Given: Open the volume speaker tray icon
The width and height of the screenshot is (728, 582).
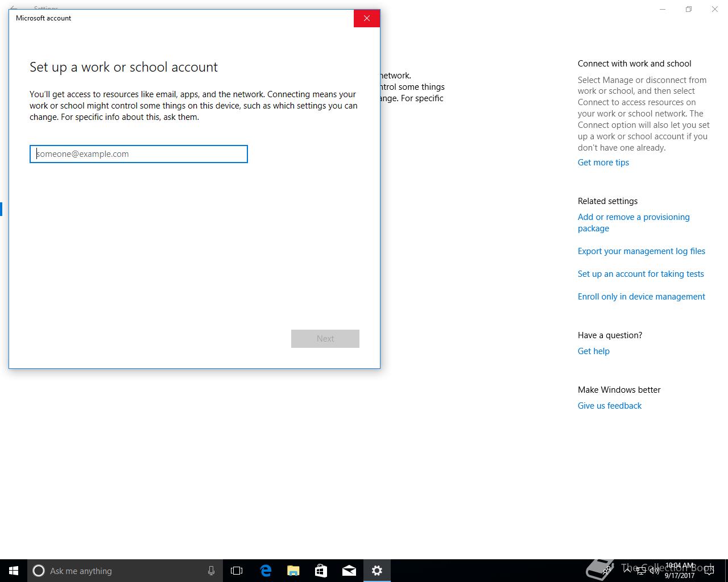Looking at the screenshot, I should pos(654,571).
